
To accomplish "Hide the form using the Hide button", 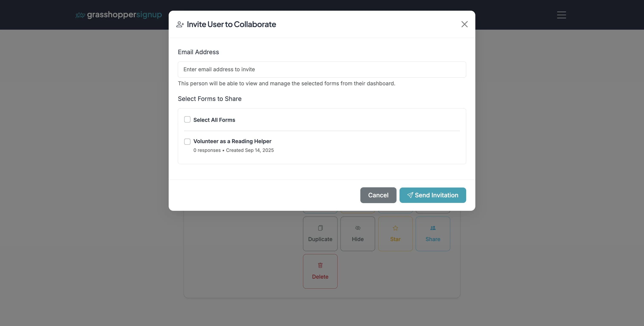I will point(358,234).
